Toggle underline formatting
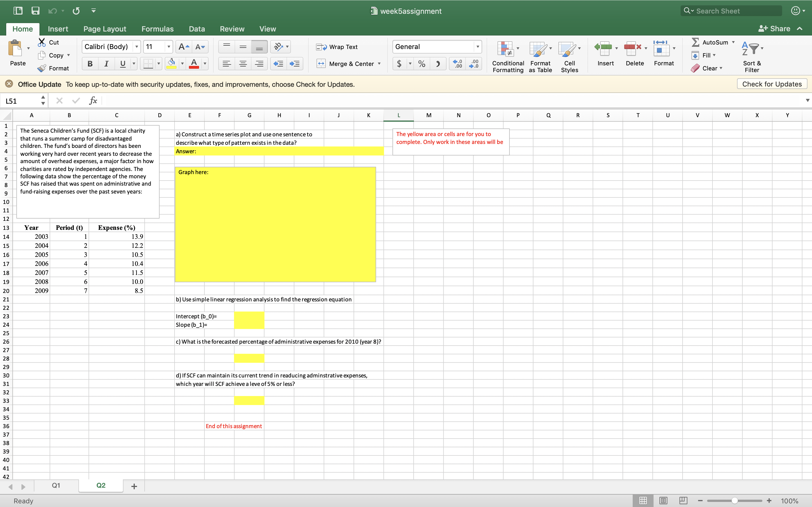The image size is (812, 507). (x=123, y=63)
